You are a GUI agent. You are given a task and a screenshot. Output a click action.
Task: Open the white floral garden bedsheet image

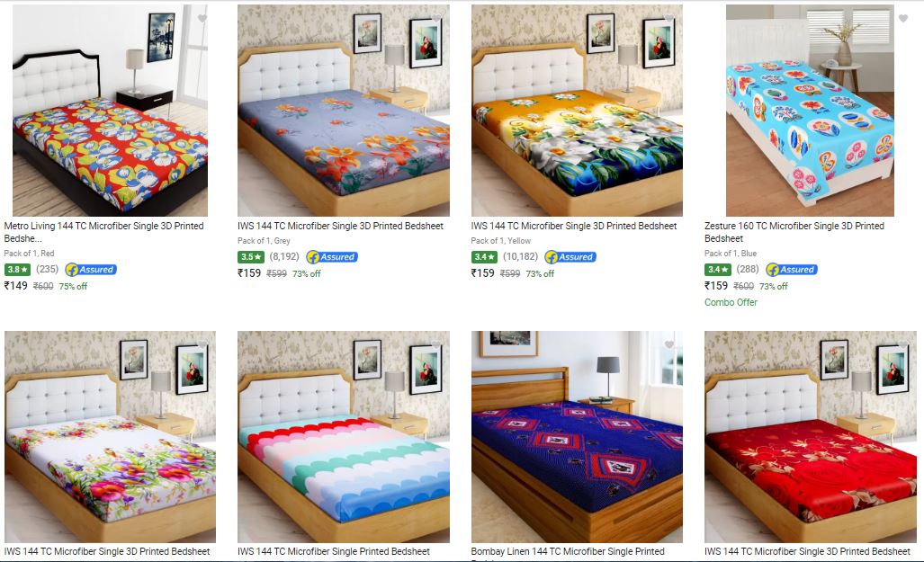pos(110,436)
